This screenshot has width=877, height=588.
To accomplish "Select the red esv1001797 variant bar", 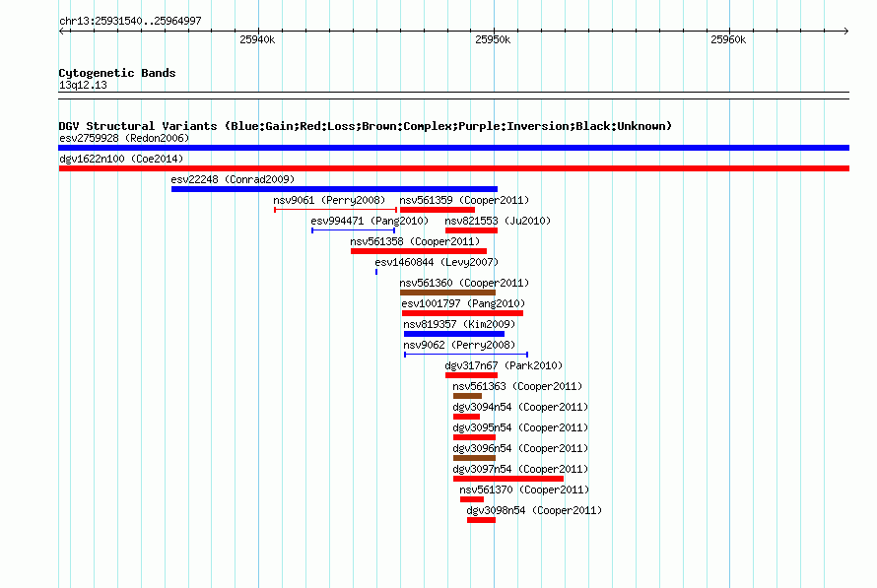I will pyautogui.click(x=462, y=313).
